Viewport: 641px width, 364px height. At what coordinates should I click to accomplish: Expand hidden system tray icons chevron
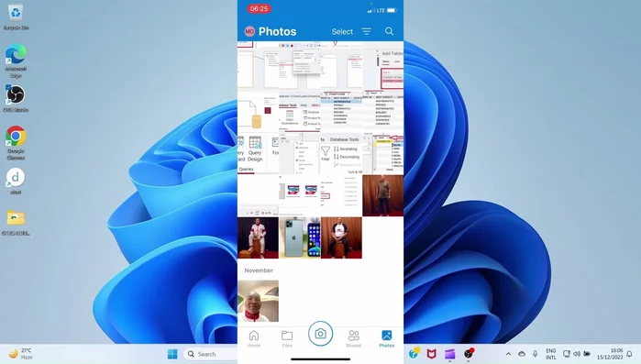(x=508, y=354)
